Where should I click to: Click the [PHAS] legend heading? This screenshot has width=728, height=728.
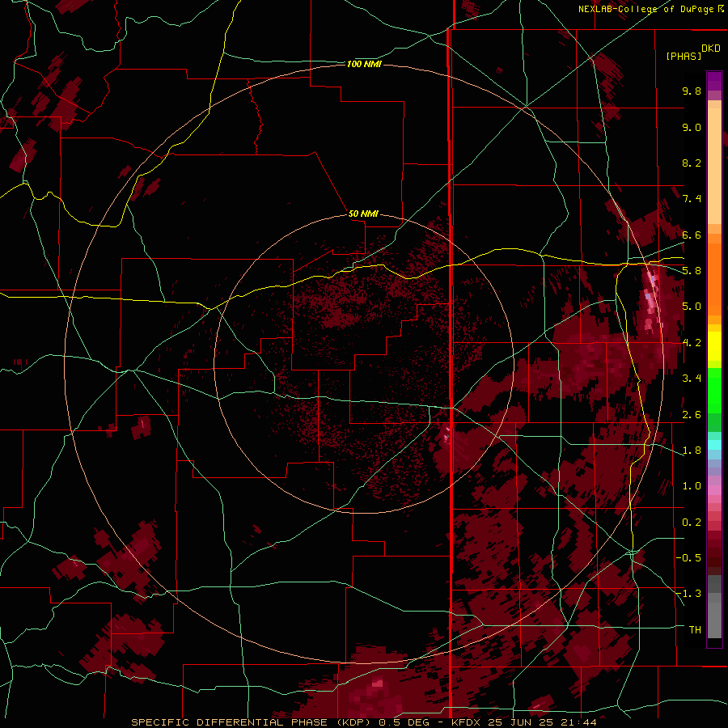tap(684, 56)
